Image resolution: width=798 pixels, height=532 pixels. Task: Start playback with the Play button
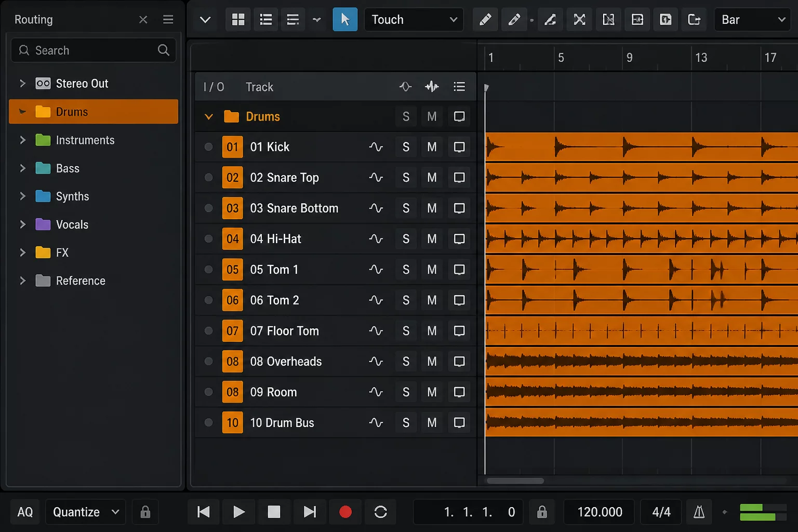(238, 512)
